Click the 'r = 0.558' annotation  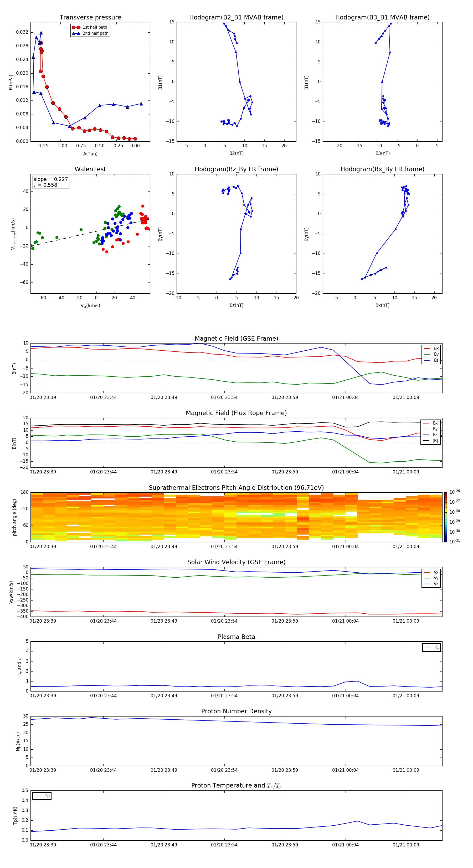[45, 185]
